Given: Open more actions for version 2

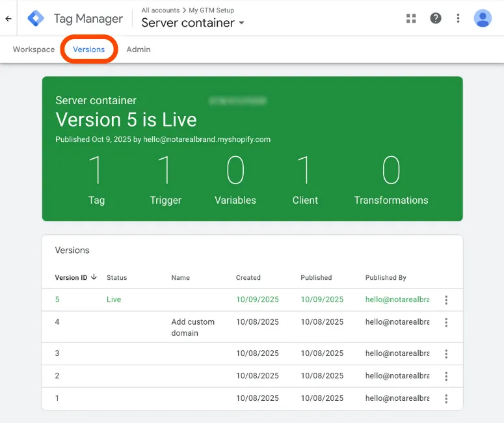Looking at the screenshot, I should [446, 376].
